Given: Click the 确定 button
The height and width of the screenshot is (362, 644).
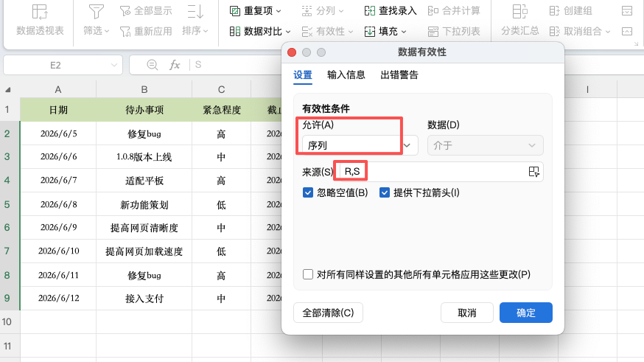Looking at the screenshot, I should point(525,313).
